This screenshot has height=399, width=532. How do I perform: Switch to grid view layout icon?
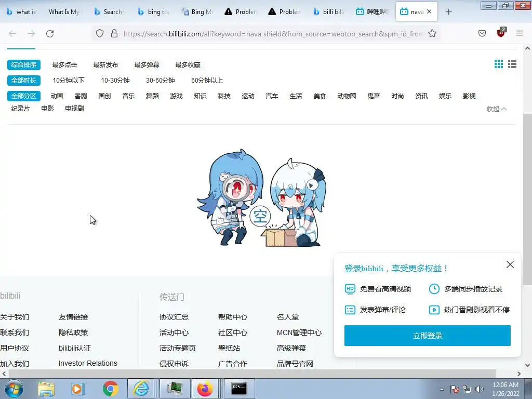tap(498, 64)
